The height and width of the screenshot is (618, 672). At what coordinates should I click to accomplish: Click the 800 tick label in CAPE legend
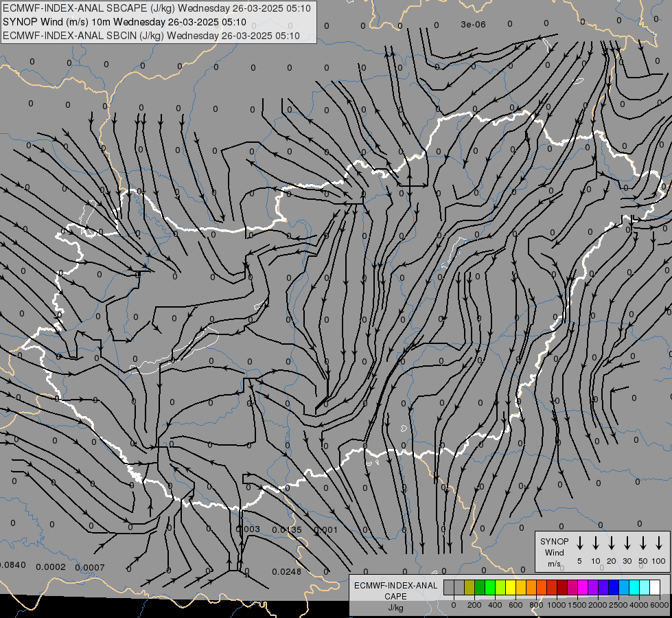[536, 605]
